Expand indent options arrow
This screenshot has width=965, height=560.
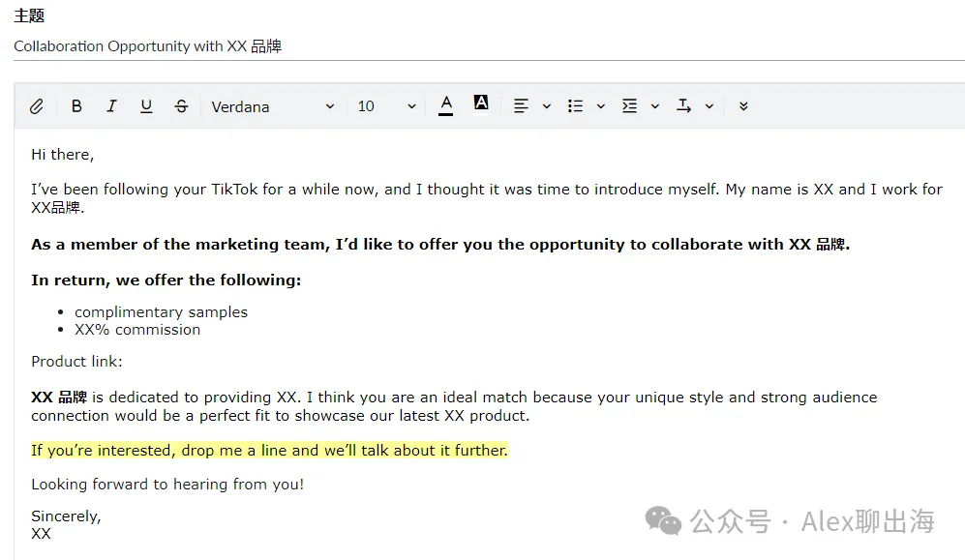(x=655, y=106)
